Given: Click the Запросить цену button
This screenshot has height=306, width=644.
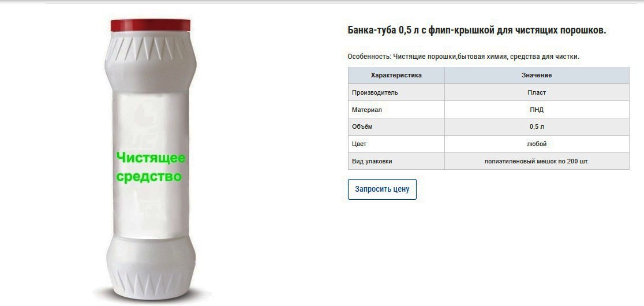Looking at the screenshot, I should (x=382, y=189).
